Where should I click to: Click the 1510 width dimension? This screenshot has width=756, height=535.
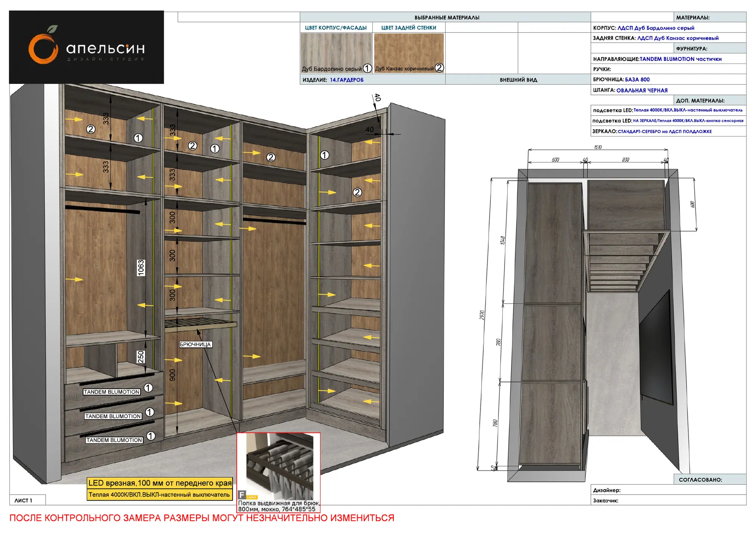(x=598, y=147)
